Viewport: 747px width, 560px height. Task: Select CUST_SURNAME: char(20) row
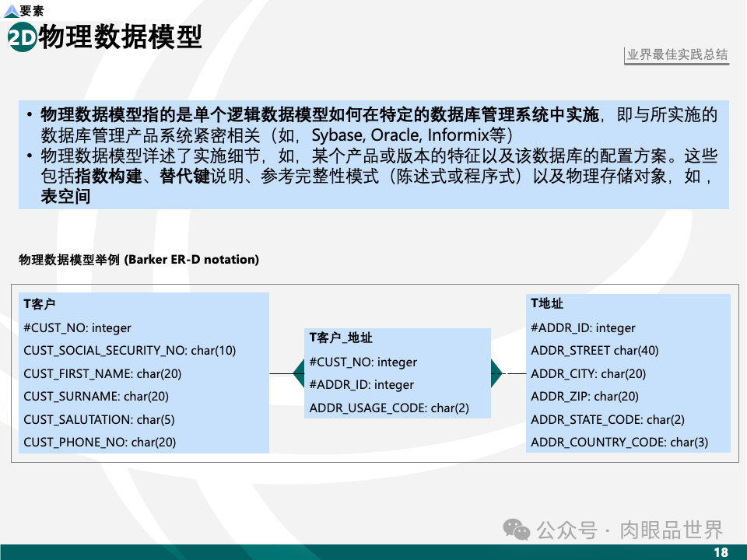[96, 397]
